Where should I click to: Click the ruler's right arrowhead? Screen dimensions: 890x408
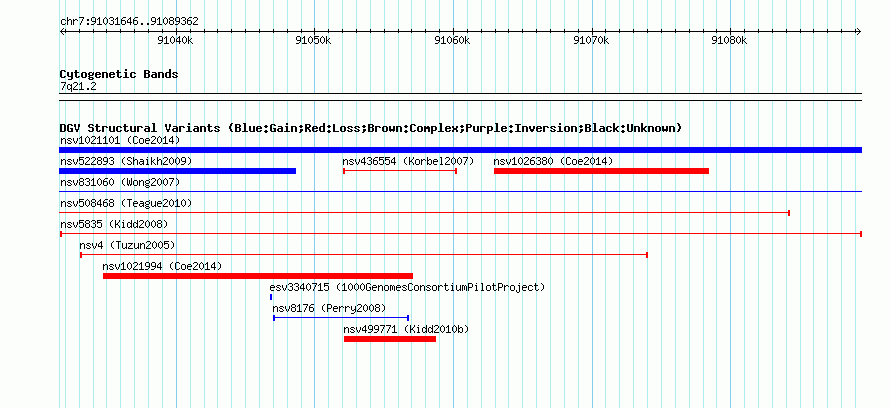pyautogui.click(x=859, y=31)
